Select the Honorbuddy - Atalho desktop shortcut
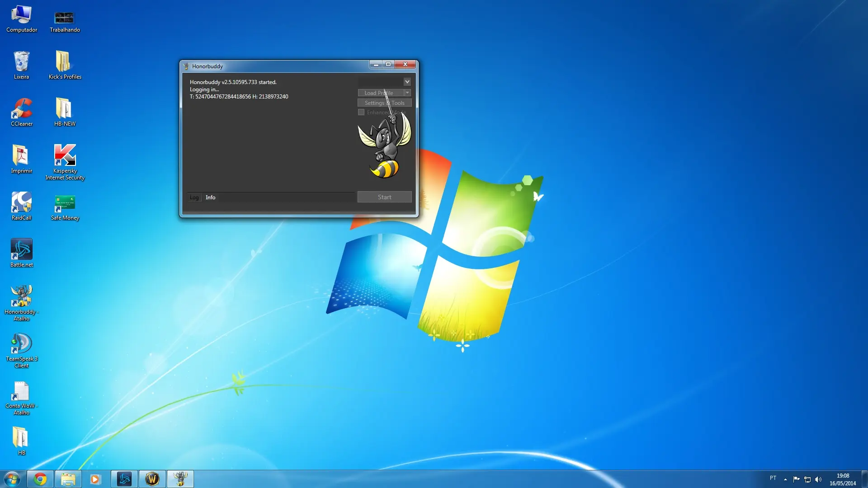 (21, 304)
